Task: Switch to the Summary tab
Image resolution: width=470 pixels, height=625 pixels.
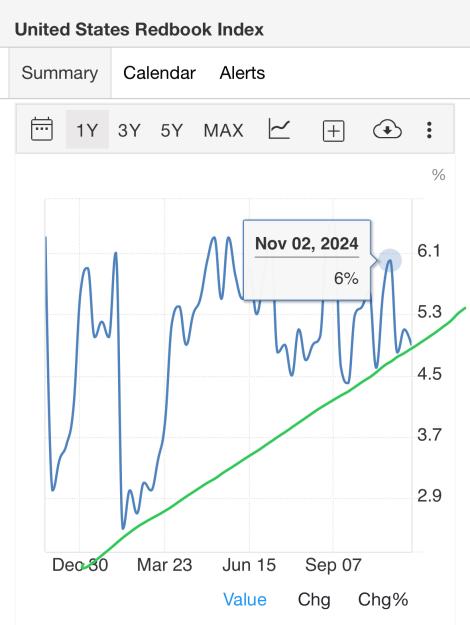Action: (60, 73)
